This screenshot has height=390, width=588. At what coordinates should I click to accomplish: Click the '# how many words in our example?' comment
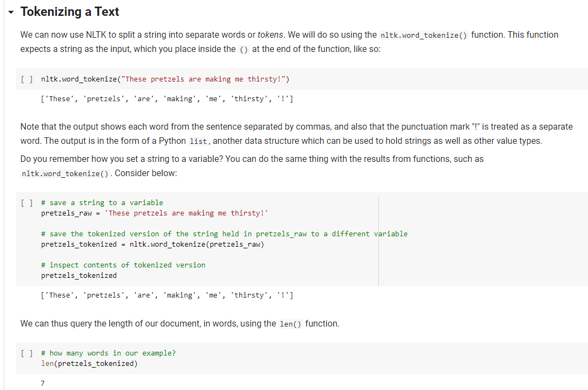tap(108, 353)
